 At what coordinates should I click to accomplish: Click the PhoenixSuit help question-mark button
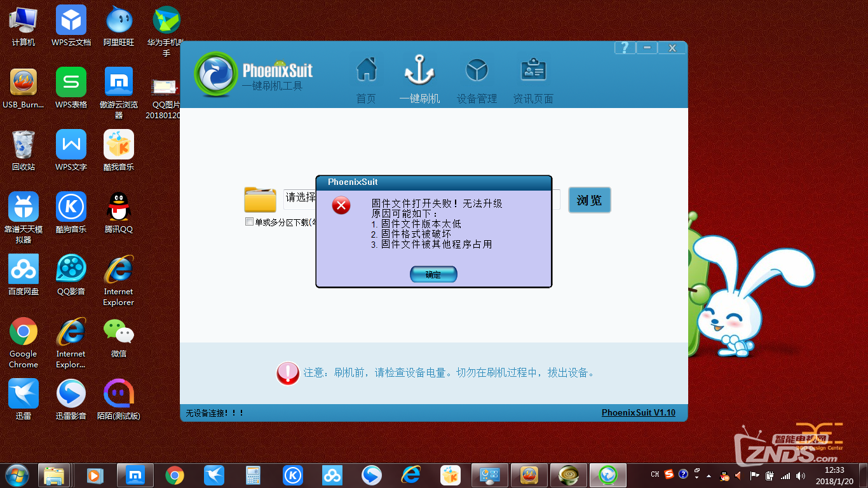tap(625, 48)
